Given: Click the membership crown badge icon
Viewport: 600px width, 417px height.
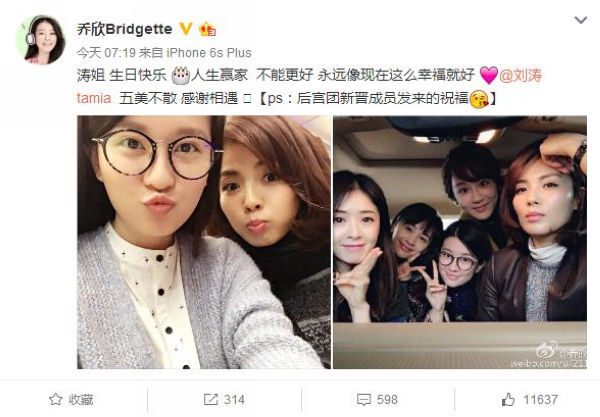Looking at the screenshot, I should tap(207, 29).
